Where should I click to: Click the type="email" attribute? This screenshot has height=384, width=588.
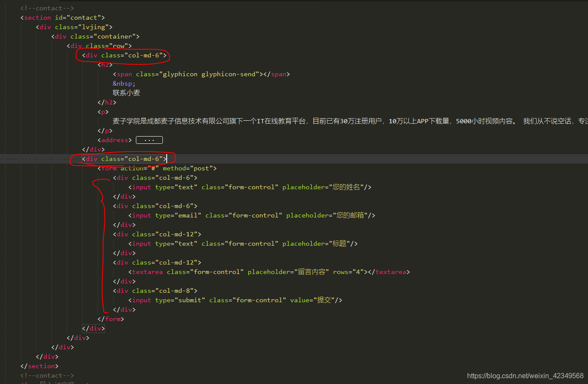click(178, 215)
